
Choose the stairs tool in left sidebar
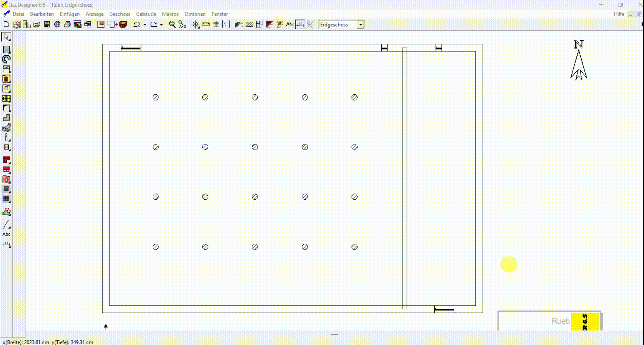pyautogui.click(x=6, y=99)
